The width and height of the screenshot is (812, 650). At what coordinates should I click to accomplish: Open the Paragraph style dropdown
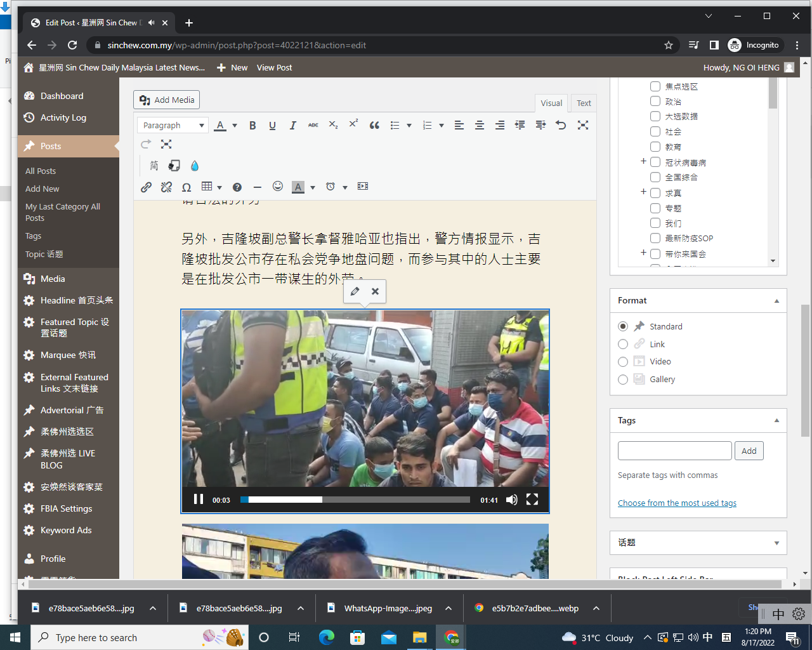tap(173, 126)
